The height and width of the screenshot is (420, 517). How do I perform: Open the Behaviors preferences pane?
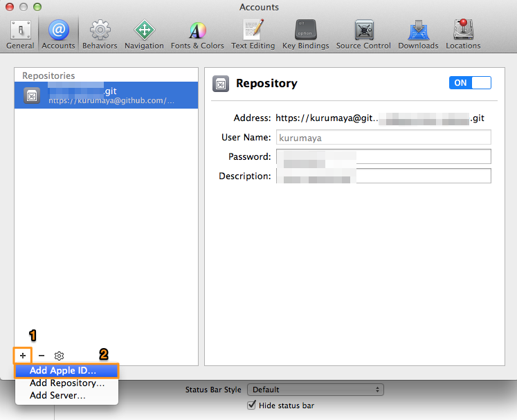[x=100, y=35]
